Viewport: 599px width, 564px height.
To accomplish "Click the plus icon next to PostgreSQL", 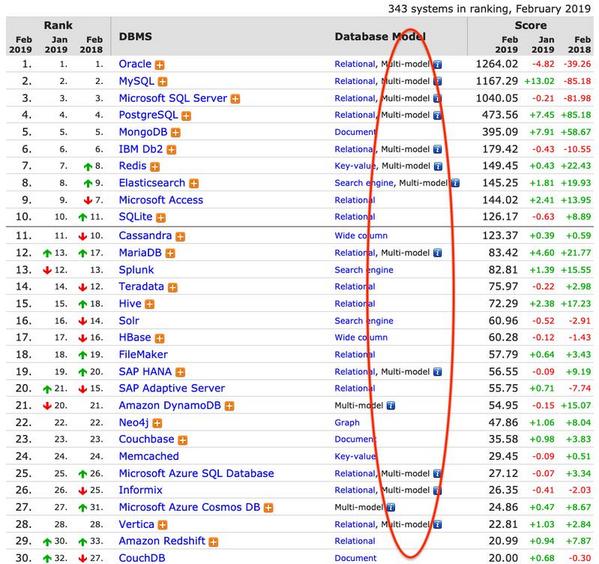I will tap(186, 116).
